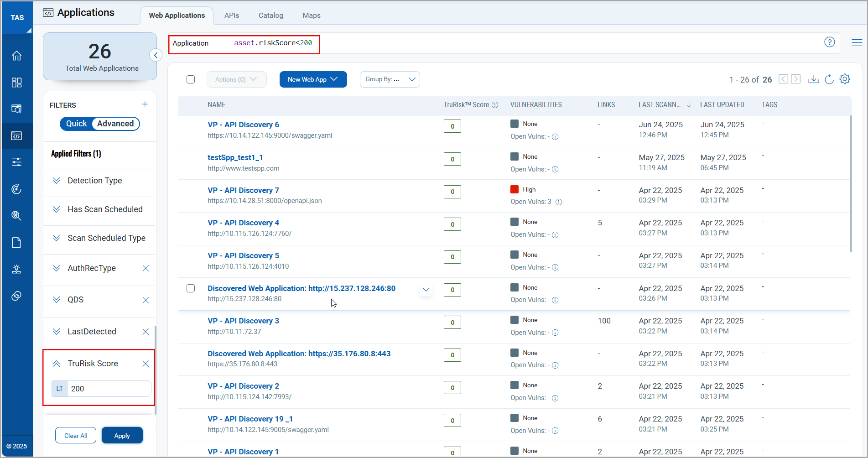Click the LT operator in TruRisk filter
Image resolution: width=868 pixels, height=458 pixels.
(x=59, y=389)
